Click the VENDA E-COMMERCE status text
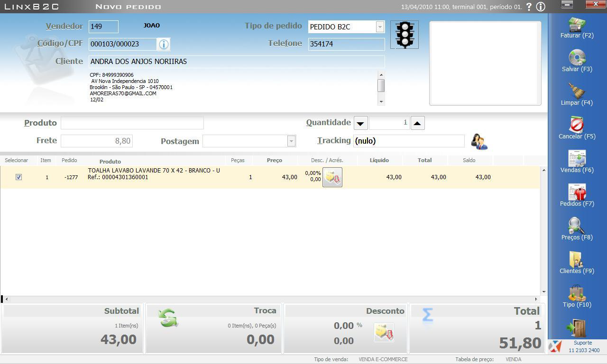 pyautogui.click(x=383, y=359)
